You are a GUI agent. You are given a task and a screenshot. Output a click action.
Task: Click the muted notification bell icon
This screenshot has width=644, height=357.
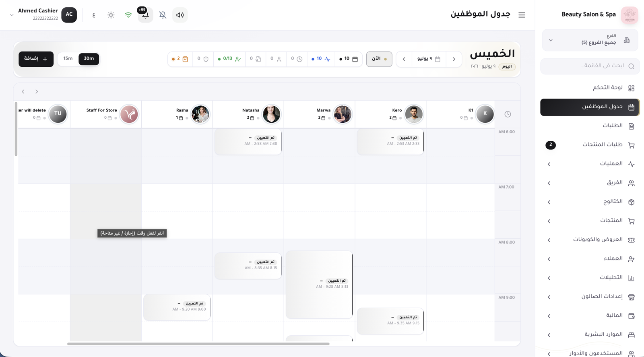[163, 15]
